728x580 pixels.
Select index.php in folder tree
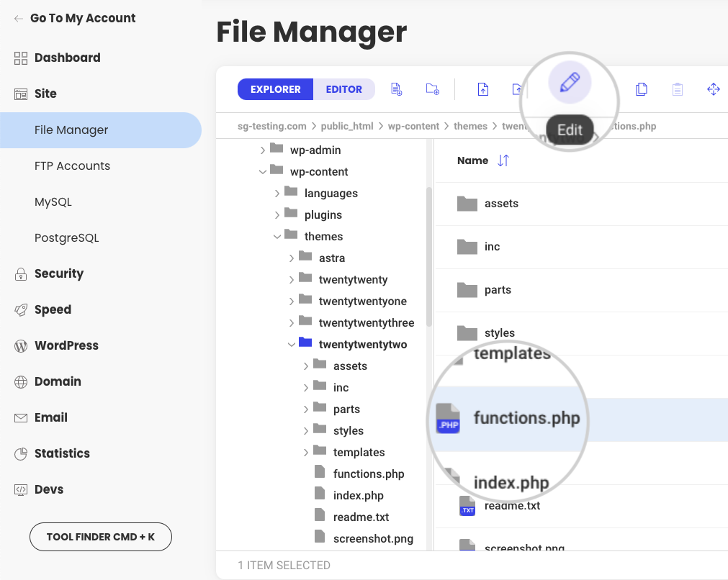359,496
